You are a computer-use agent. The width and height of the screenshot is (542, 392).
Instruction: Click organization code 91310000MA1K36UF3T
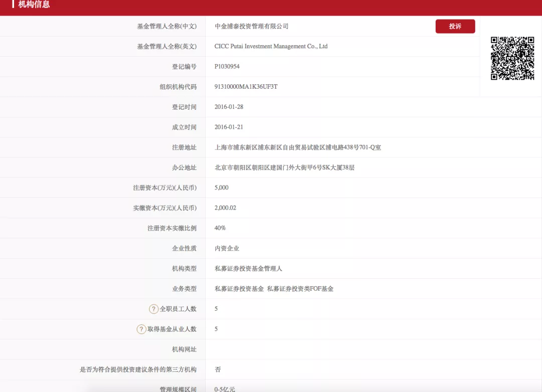[x=245, y=87]
